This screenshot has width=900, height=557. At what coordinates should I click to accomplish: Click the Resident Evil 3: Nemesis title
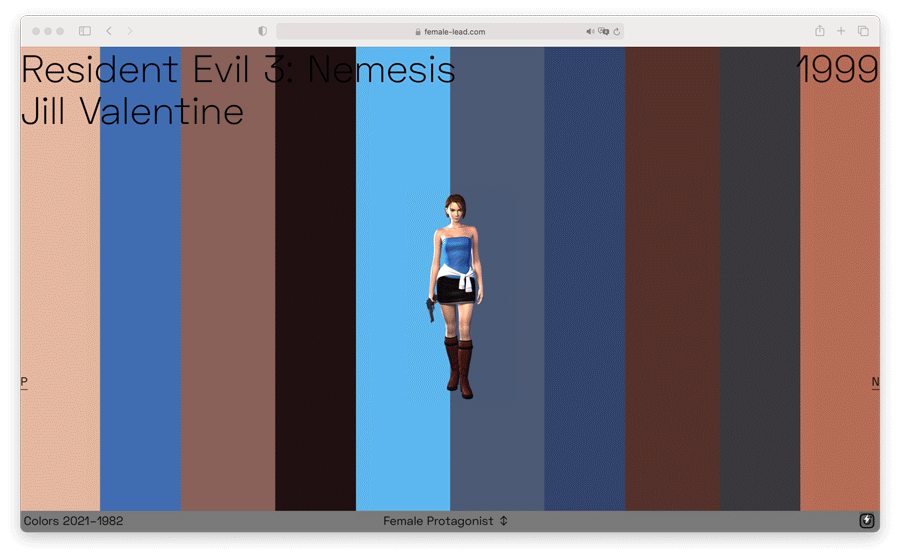point(238,70)
